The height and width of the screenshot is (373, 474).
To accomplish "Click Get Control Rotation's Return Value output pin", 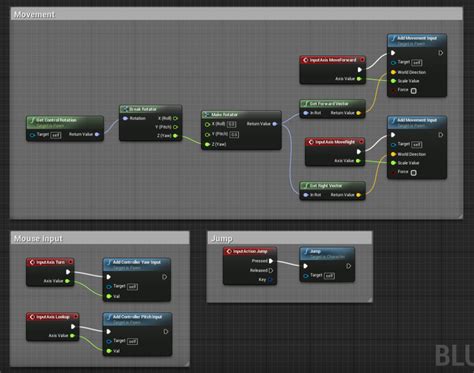I will [97, 134].
